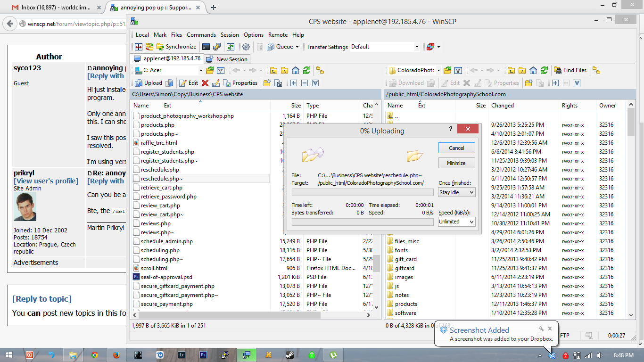
Task: Go to the remote panel parent directory icon
Action: [x=511, y=70]
